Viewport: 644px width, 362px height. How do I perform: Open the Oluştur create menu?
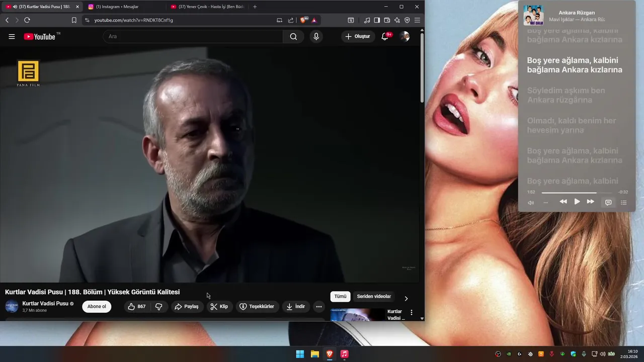358,36
